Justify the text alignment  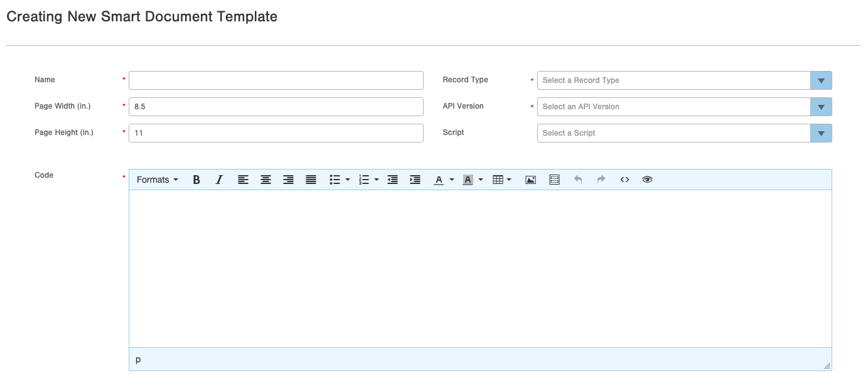310,180
